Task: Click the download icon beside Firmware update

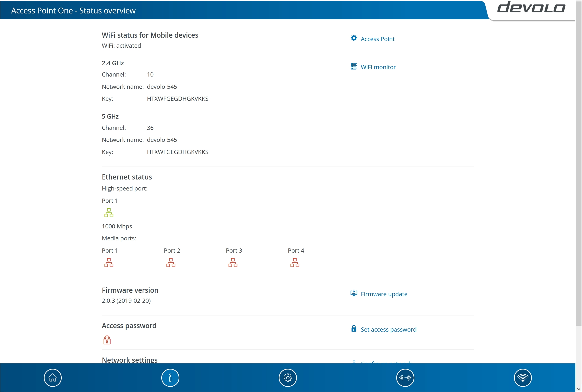Action: pyautogui.click(x=354, y=293)
